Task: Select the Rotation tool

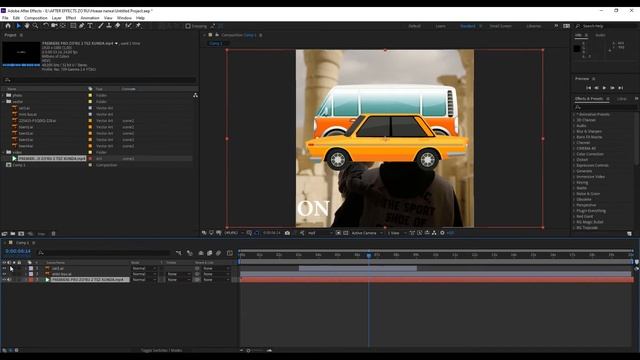Action: click(x=46, y=26)
